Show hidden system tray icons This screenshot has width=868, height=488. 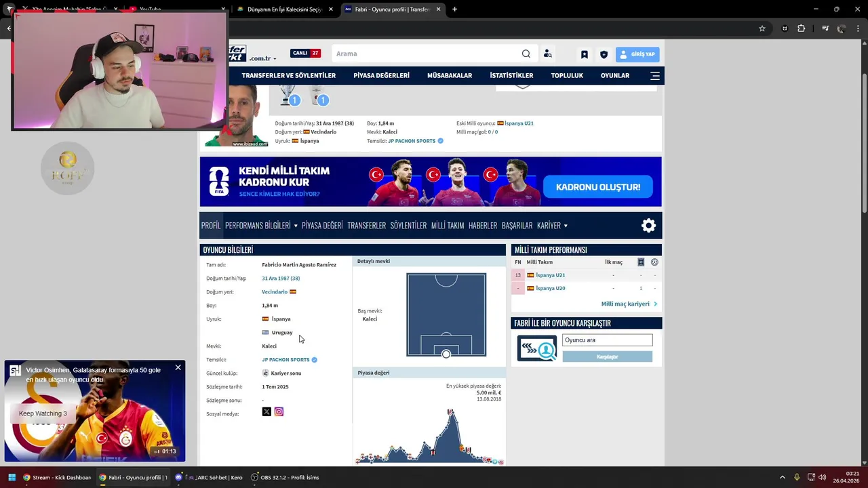click(x=782, y=477)
